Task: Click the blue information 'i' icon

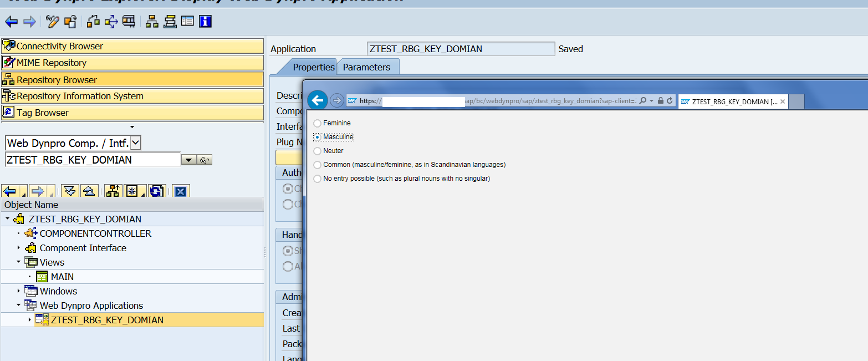Action: click(x=206, y=22)
